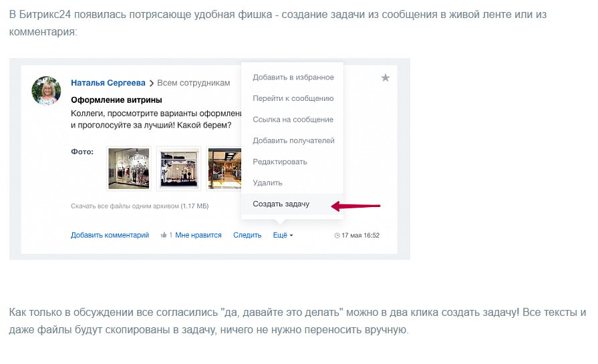Click the favorite star icon on the post

coord(385,77)
